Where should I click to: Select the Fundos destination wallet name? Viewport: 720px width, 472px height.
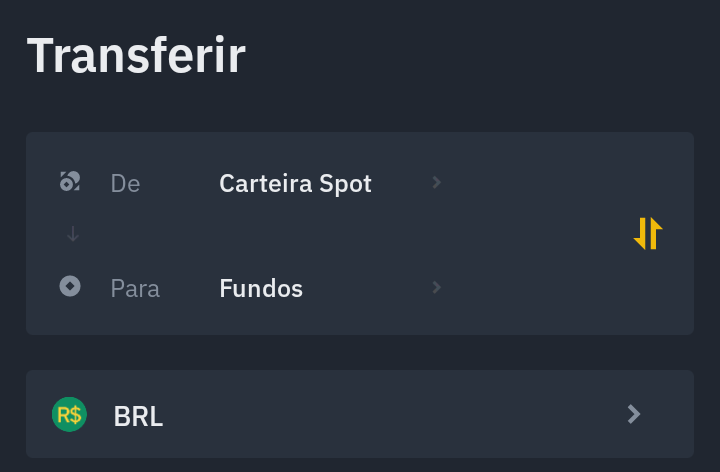coord(261,288)
